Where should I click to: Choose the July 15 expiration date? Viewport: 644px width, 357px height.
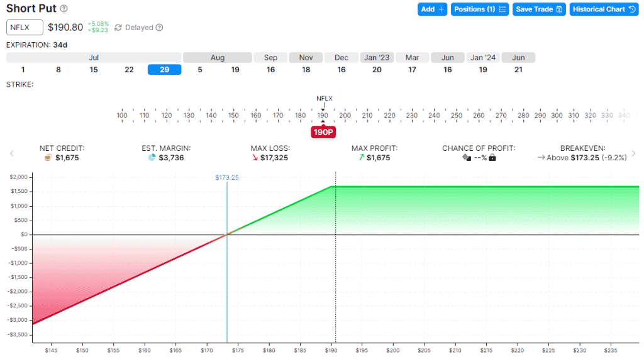(94, 70)
